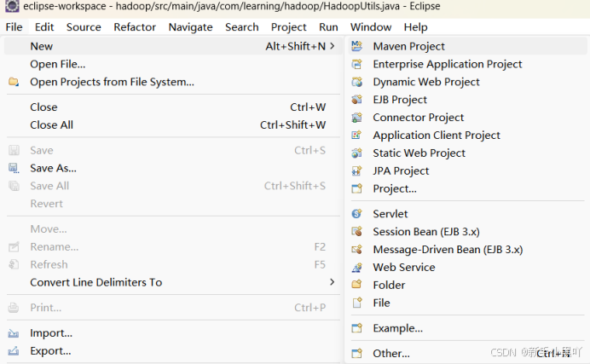Select Close in the File menu

coord(172,107)
